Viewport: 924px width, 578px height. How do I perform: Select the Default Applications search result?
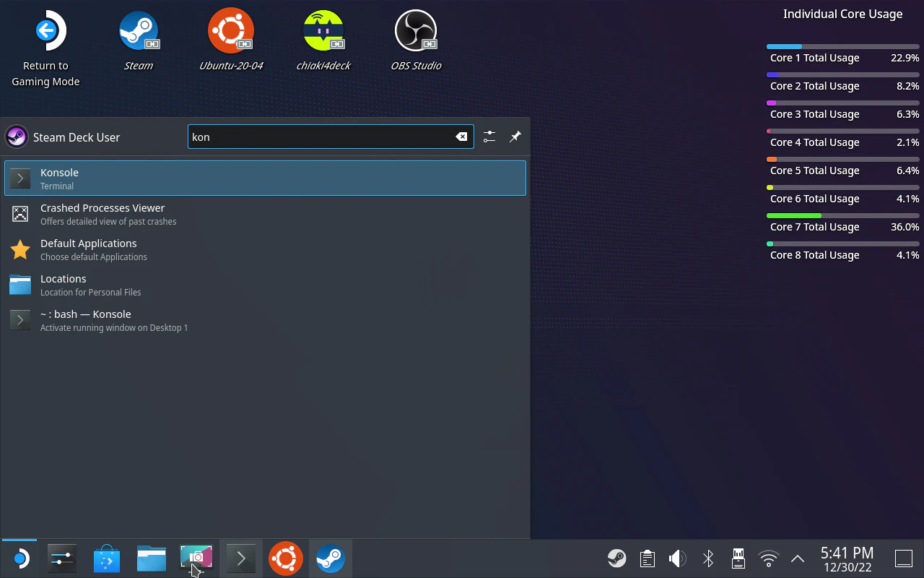(265, 249)
